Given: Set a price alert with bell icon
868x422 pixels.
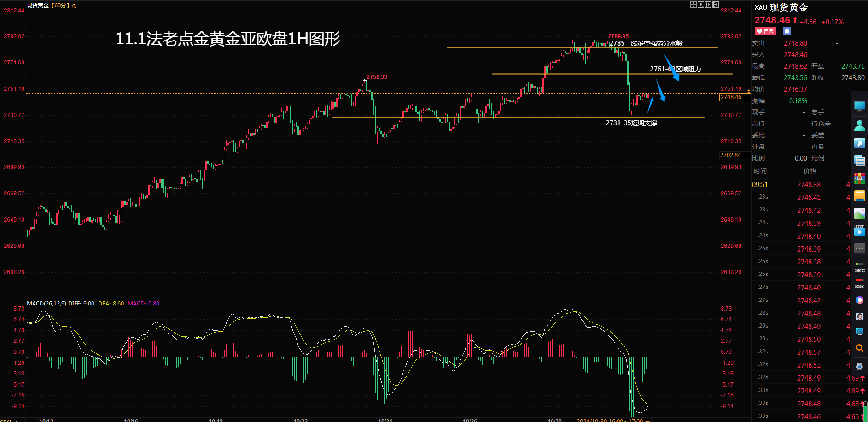Looking at the screenshot, I should click(x=787, y=31).
